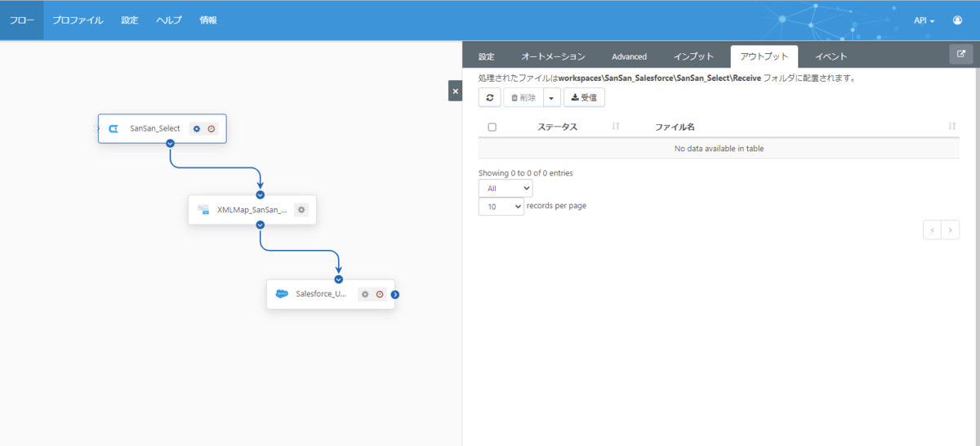Click Salesforce connector settings gear icon
Image resolution: width=980 pixels, height=446 pixels.
click(365, 294)
